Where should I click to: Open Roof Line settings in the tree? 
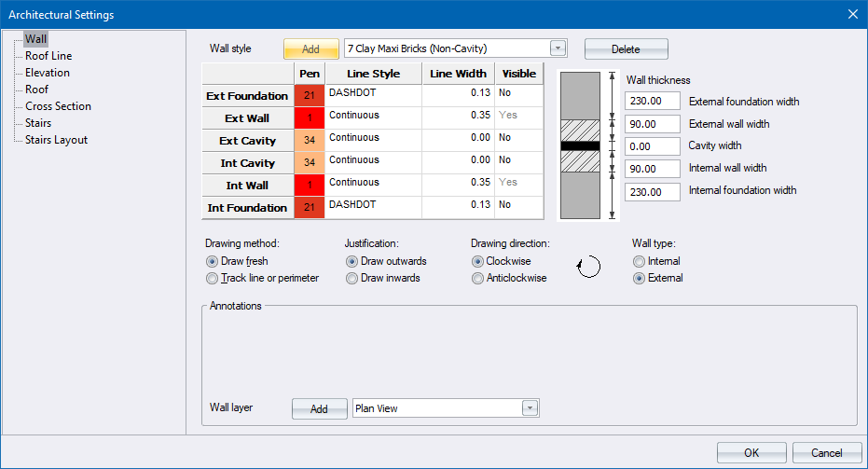pyautogui.click(x=48, y=56)
